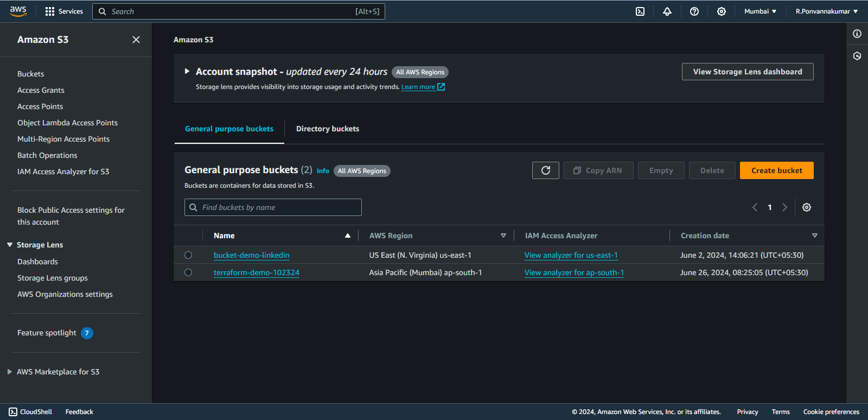The height and width of the screenshot is (420, 868).
Task: Select the bucket-demo-linkedin radio button
Action: pyautogui.click(x=188, y=255)
